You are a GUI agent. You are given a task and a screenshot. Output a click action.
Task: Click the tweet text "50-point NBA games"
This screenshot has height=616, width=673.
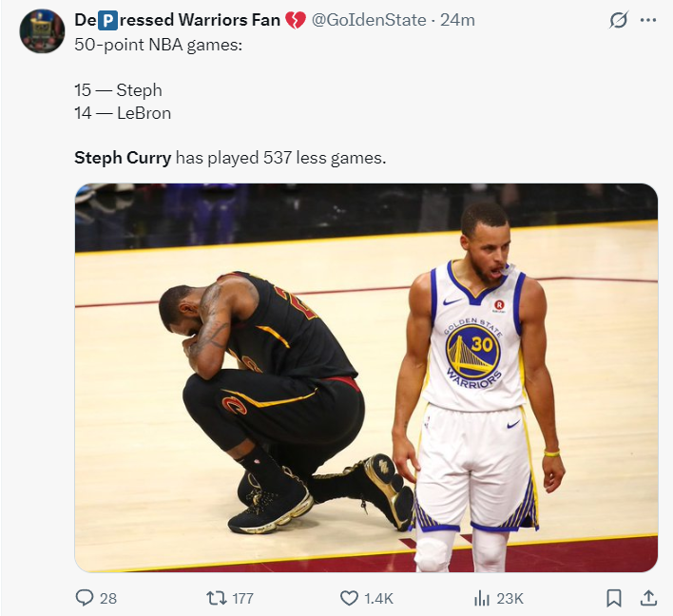(159, 45)
